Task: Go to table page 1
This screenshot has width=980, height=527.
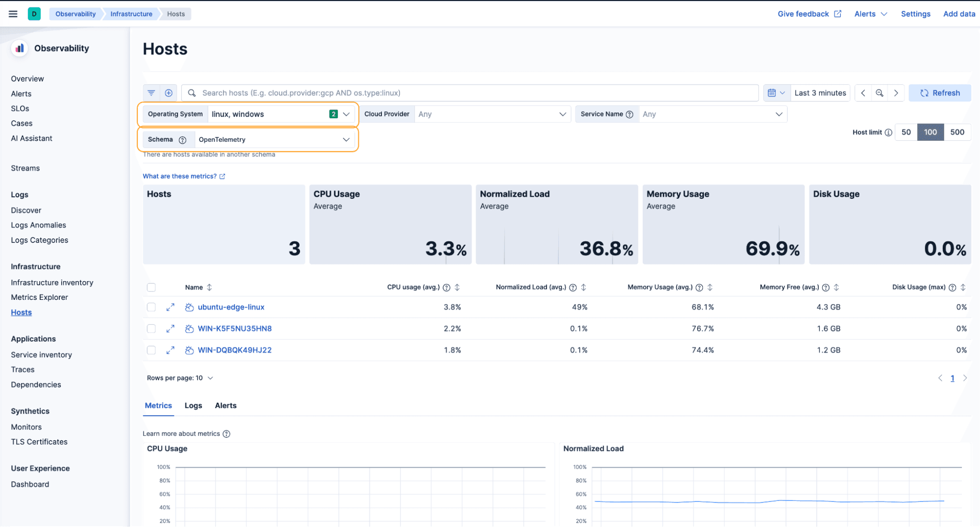Action: coord(953,378)
